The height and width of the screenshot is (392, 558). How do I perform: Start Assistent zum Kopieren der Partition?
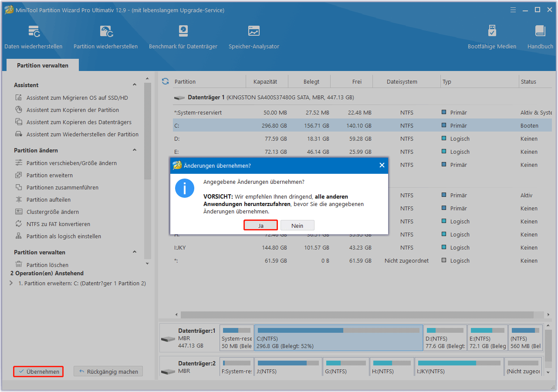[x=73, y=110]
